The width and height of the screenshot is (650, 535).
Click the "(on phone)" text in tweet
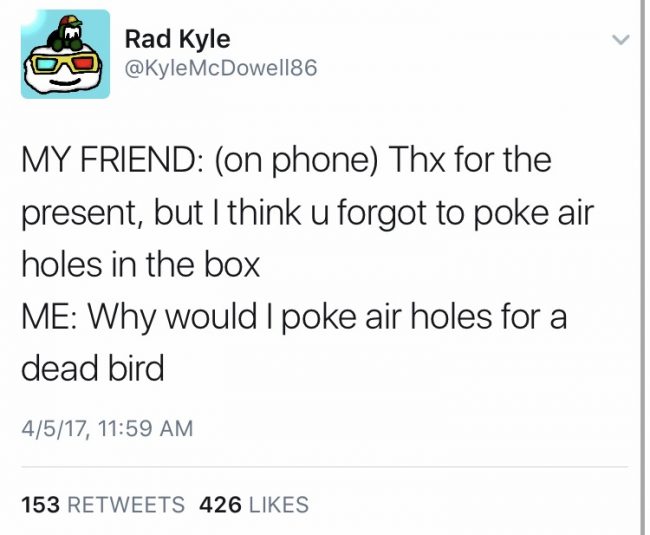click(x=296, y=161)
